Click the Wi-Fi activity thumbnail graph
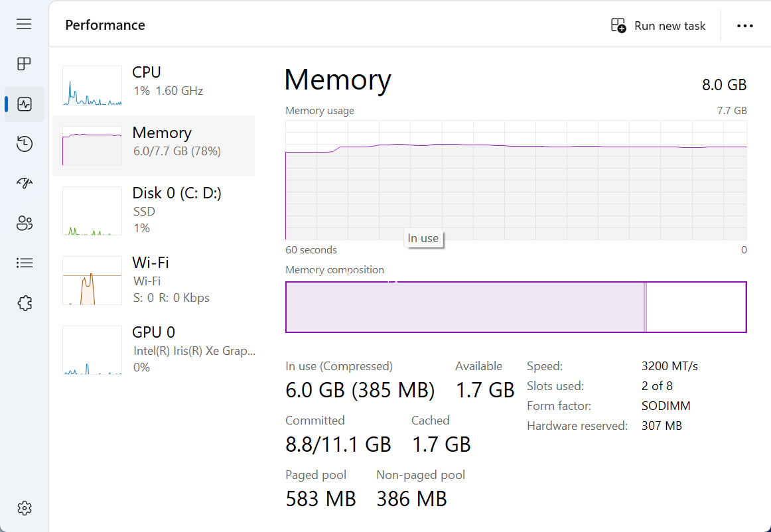The image size is (771, 532). pyautogui.click(x=92, y=281)
